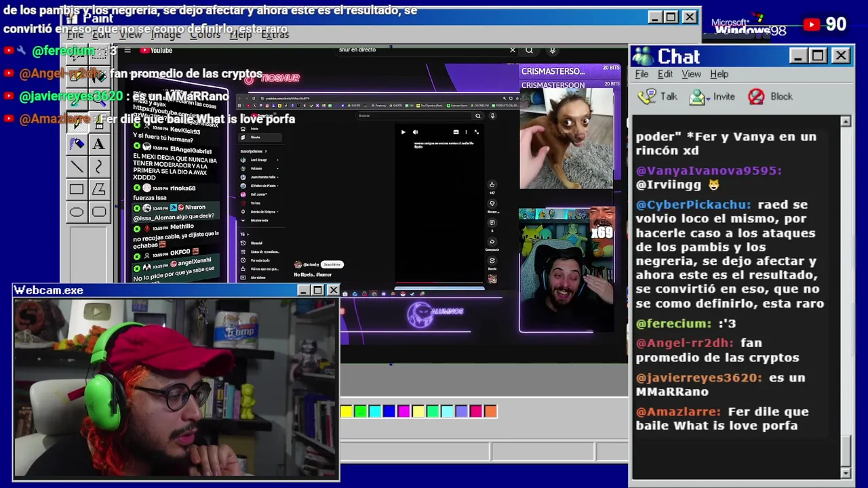Click the Suscribirme button under the Short

[332, 264]
